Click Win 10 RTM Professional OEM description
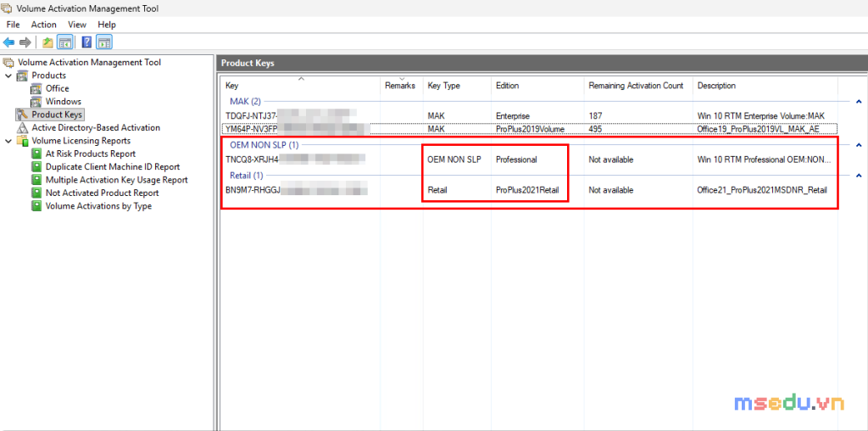The width and height of the screenshot is (868, 431). click(x=764, y=160)
